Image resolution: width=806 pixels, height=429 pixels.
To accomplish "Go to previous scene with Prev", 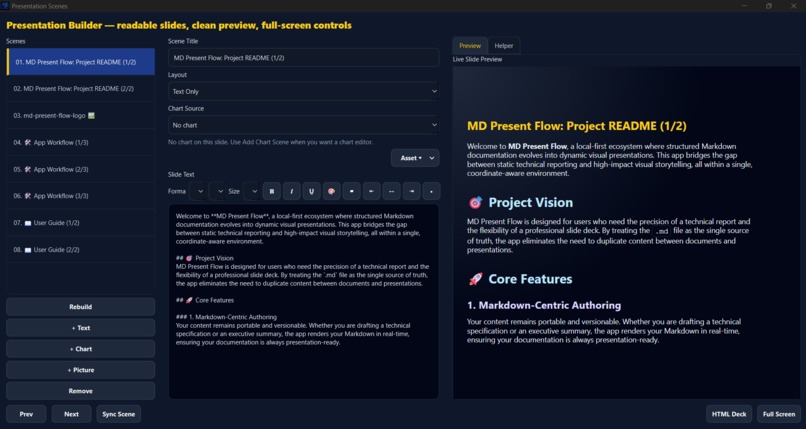I will (x=26, y=414).
